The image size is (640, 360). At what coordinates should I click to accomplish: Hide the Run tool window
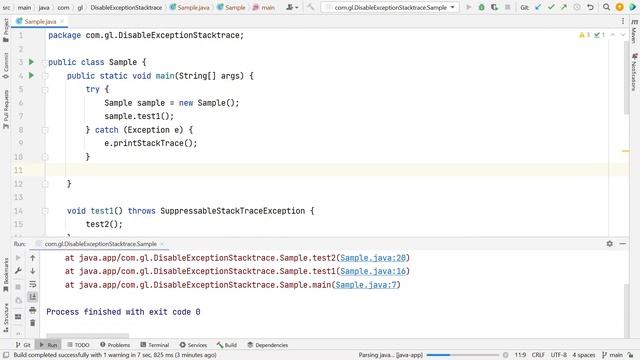[622, 244]
